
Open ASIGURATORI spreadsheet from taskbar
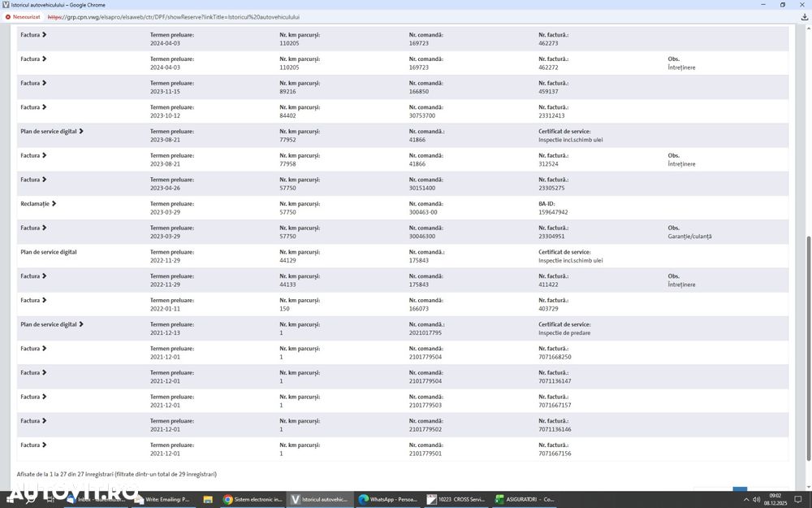524,500
